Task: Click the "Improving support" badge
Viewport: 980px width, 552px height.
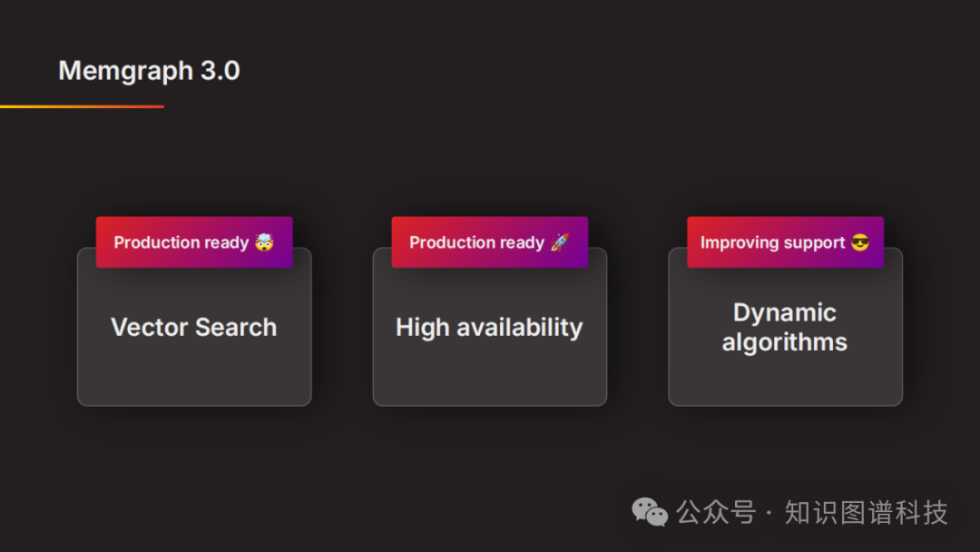Action: click(785, 241)
